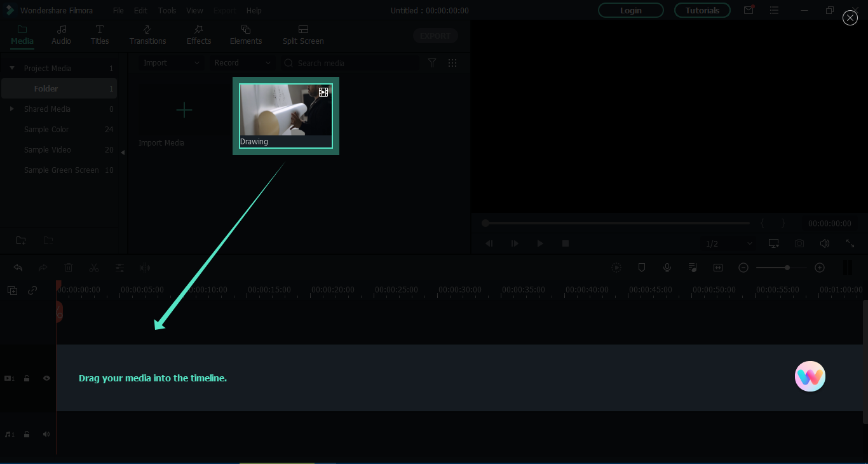Switch to the Transitions tab
The image size is (868, 464).
pyautogui.click(x=147, y=35)
